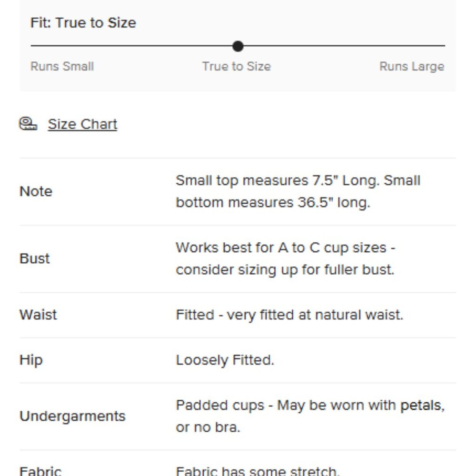
Task: Click the 'Fitted - very fitted' waist description
Action: 289,315
